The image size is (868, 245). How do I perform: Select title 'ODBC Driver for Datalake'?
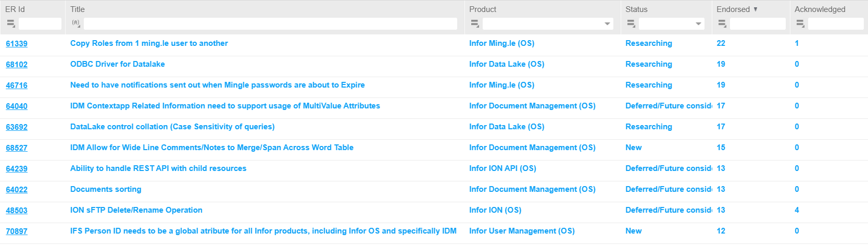click(x=118, y=64)
